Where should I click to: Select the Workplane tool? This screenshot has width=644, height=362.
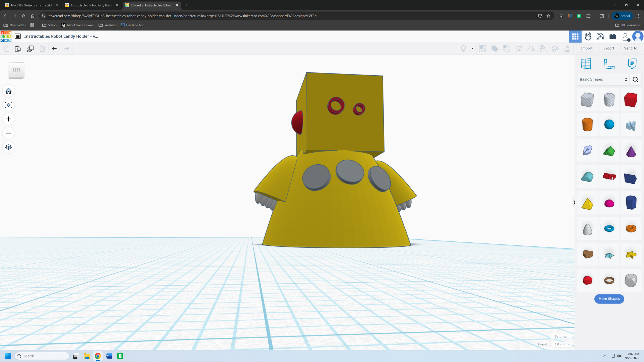click(586, 64)
